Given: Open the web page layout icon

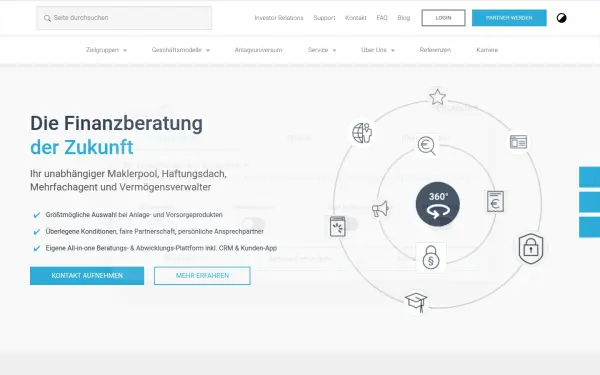Looking at the screenshot, I should coord(518,142).
